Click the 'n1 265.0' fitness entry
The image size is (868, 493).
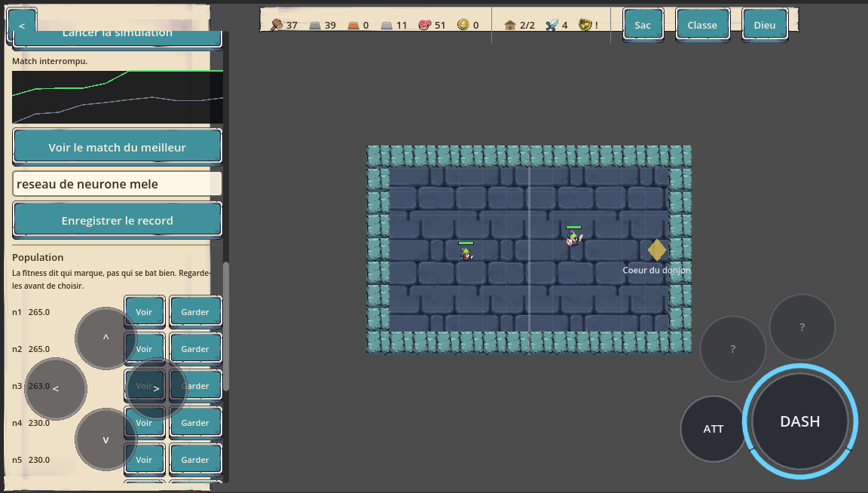[x=31, y=312]
